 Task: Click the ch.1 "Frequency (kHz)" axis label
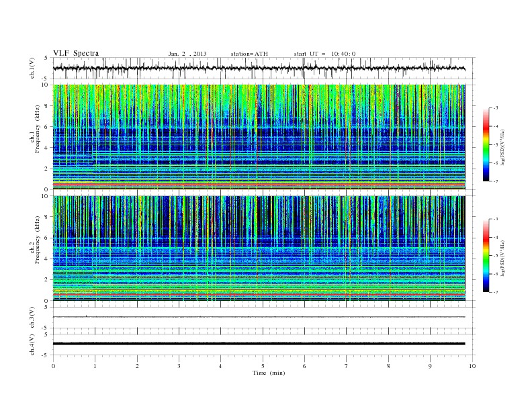[38, 129]
